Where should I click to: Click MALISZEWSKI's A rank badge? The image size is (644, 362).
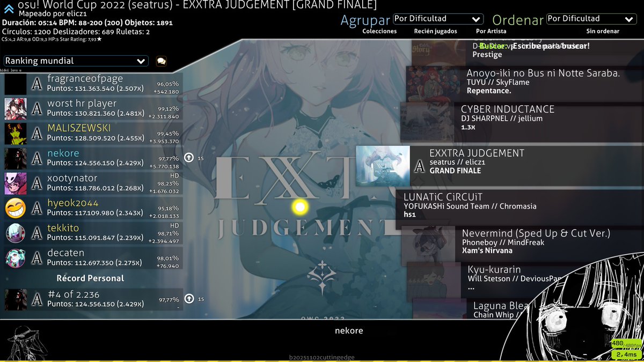(36, 133)
